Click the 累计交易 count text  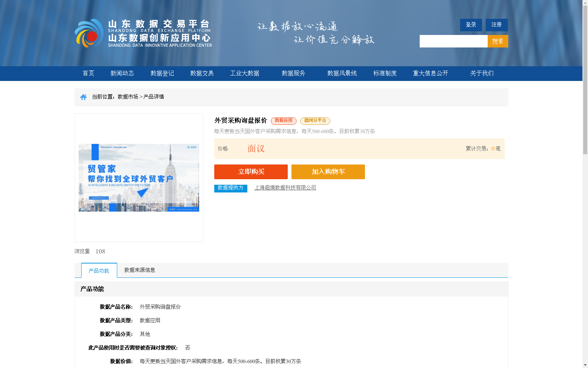(x=483, y=149)
